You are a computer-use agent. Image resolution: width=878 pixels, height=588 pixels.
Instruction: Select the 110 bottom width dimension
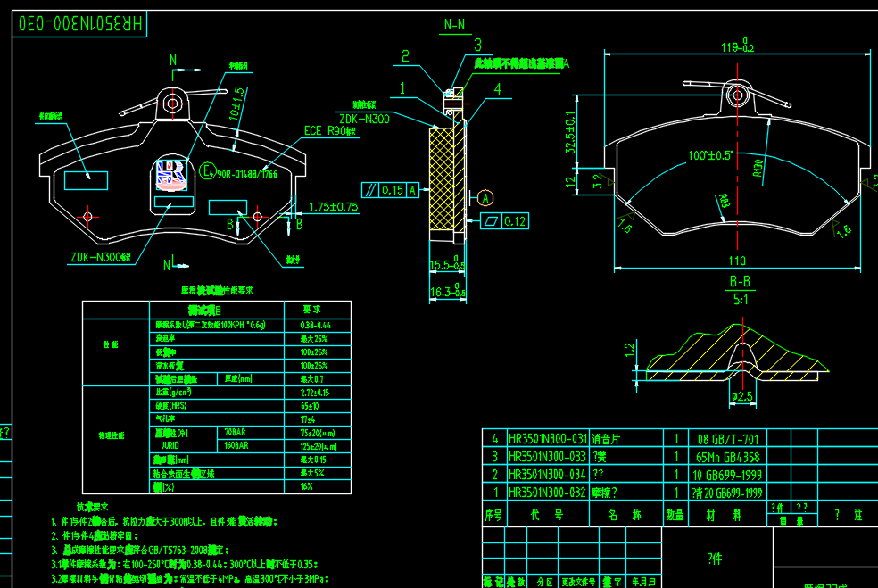[736, 261]
